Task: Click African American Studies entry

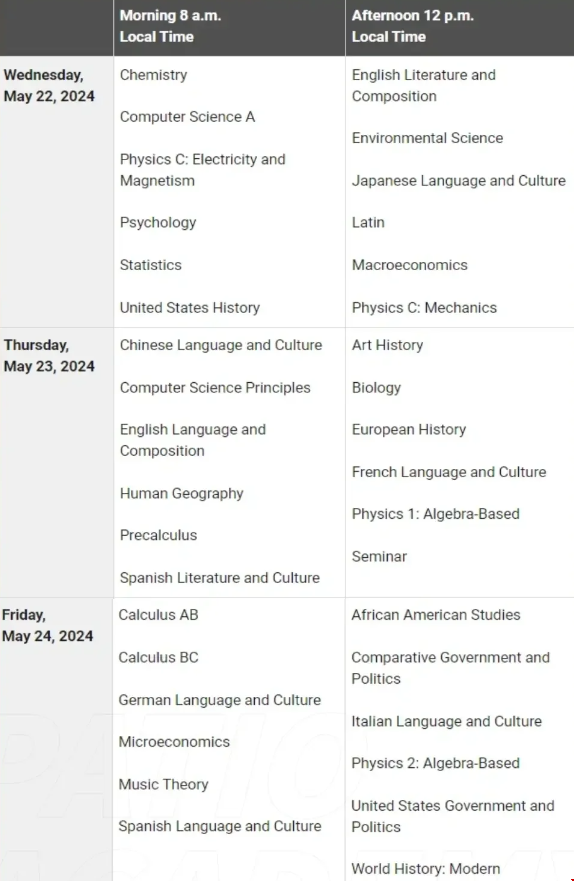Action: pyautogui.click(x=436, y=615)
